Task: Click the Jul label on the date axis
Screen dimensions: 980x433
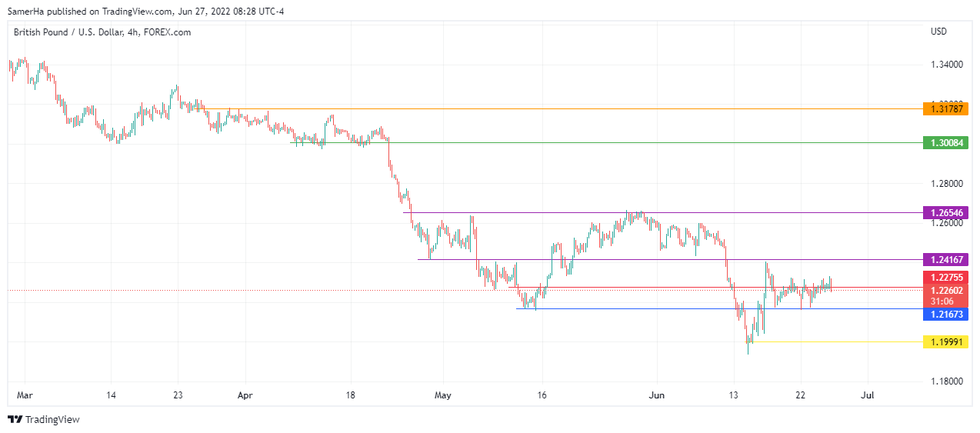Action: (x=867, y=395)
